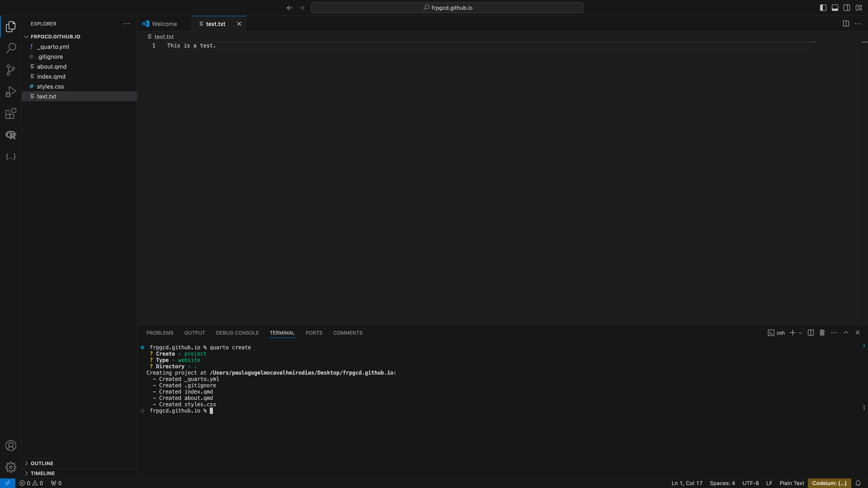Expand the TIMELINE section
The image size is (868, 488).
80,473
